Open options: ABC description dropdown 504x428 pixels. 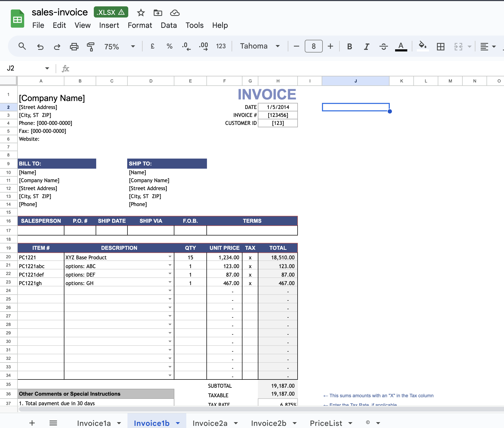[170, 265]
